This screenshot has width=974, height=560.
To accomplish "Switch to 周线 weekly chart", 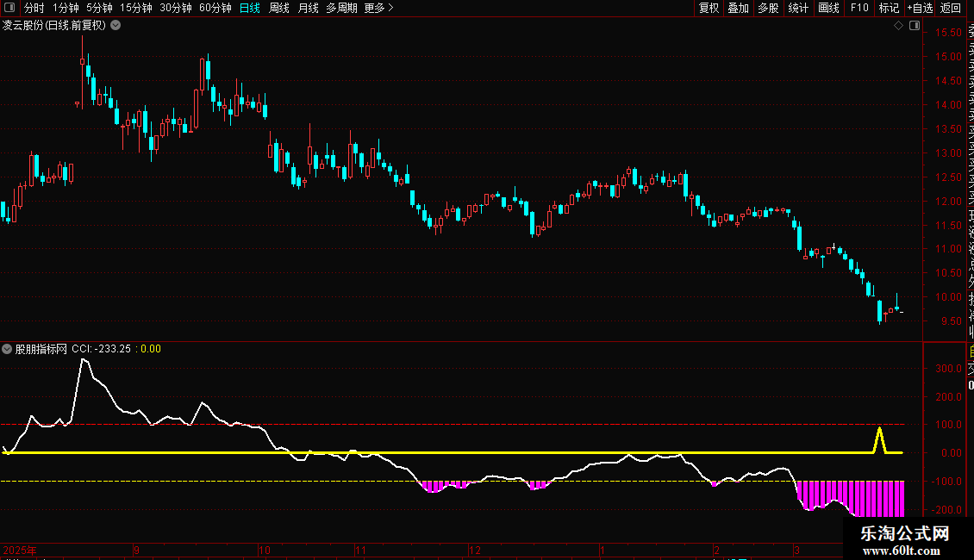I will pyautogui.click(x=279, y=8).
